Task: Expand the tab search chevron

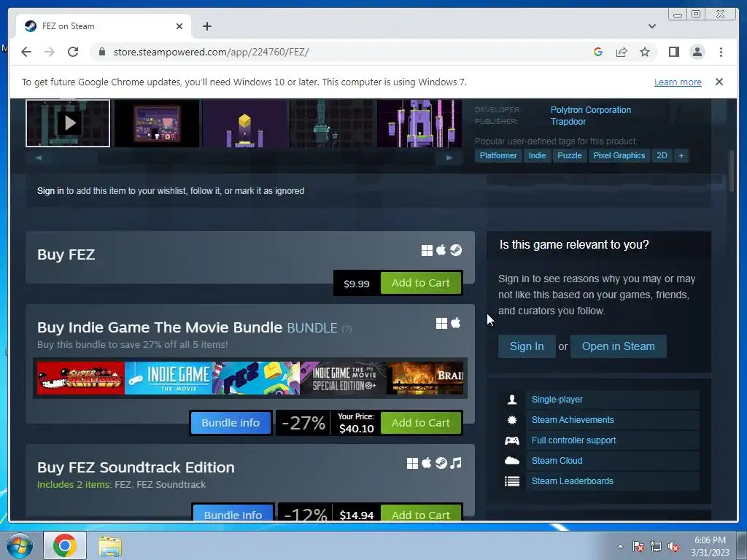Action: 651,26
